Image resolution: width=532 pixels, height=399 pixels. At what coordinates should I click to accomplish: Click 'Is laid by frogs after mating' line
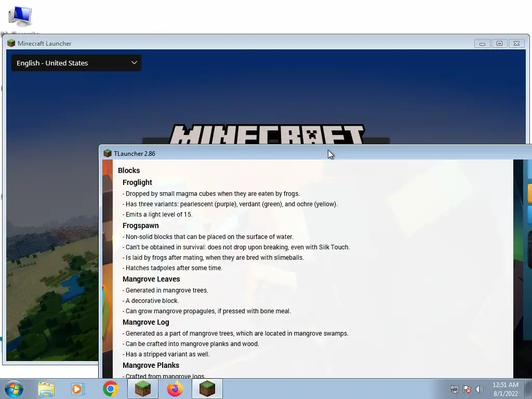tap(213, 258)
